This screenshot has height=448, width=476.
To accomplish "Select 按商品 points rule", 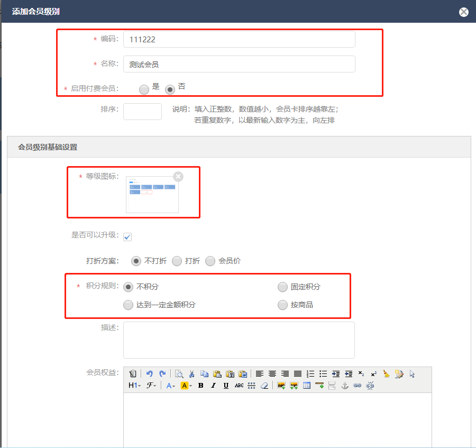I will 282,305.
